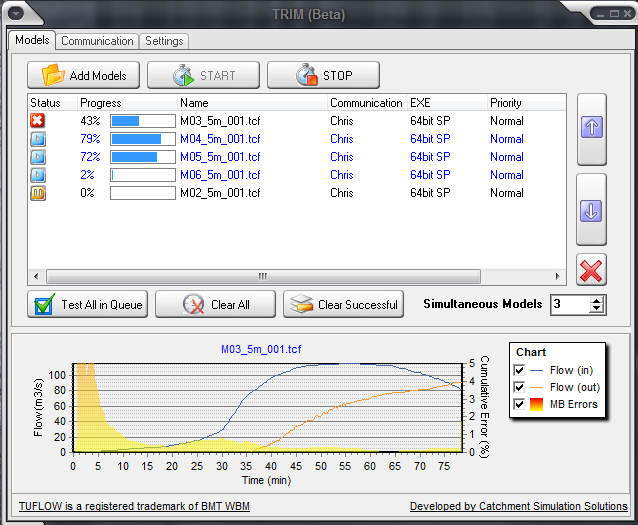638x525 pixels.
Task: Click the Add Models button
Action: click(84, 76)
